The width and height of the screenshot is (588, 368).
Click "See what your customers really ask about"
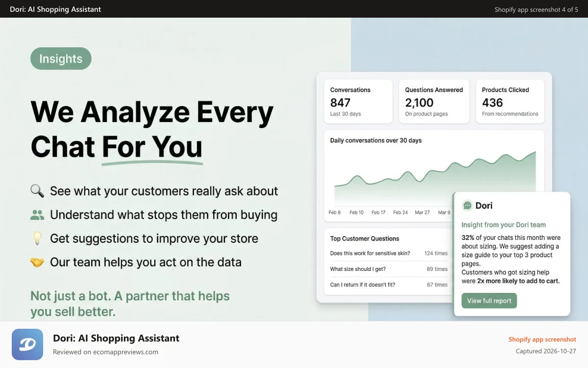164,191
